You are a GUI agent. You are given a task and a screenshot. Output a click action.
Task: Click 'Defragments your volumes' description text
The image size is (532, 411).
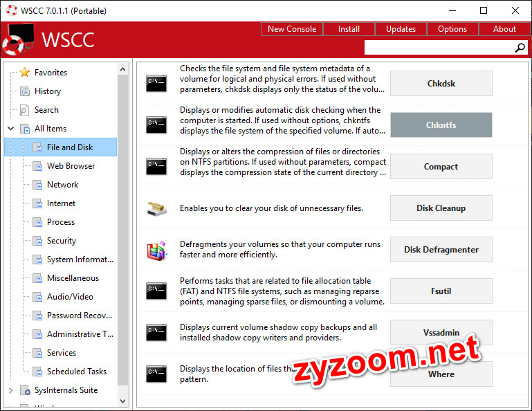click(280, 250)
